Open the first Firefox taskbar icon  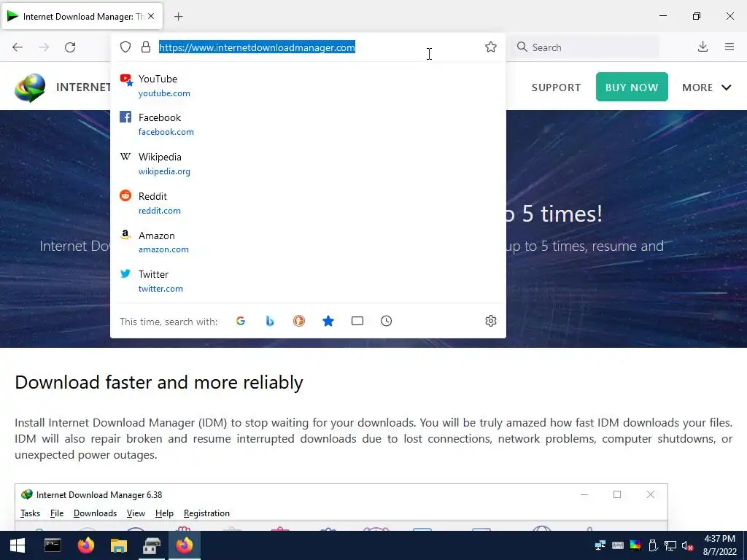coord(86,545)
